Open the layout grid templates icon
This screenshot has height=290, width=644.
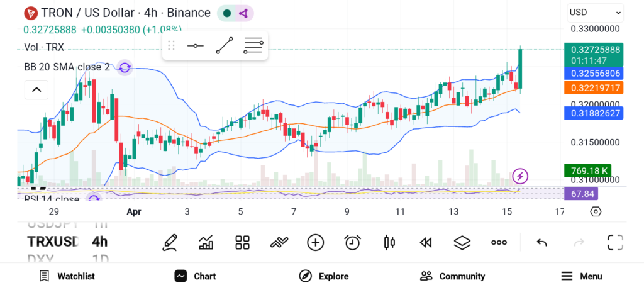tap(242, 242)
